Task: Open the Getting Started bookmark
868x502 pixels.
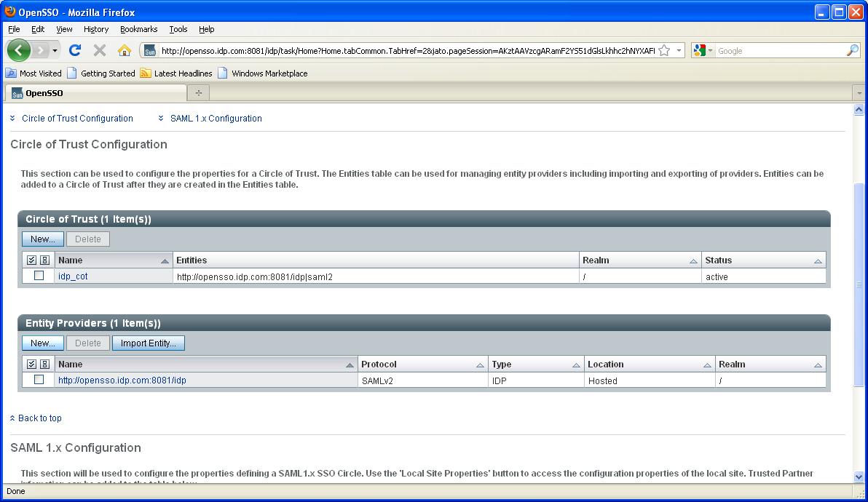Action: click(100, 73)
